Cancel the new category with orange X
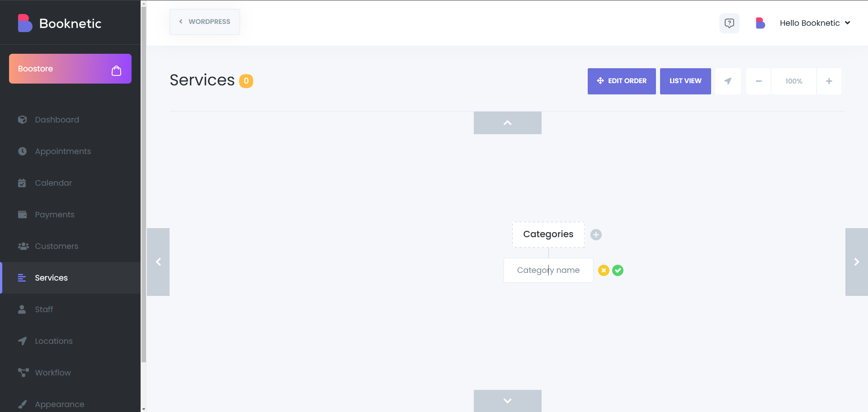868x412 pixels. pyautogui.click(x=604, y=270)
